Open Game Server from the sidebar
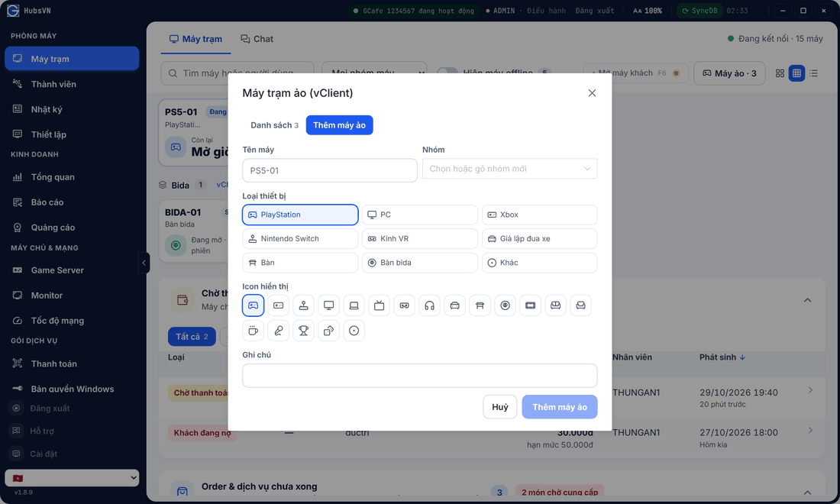840x504 pixels. pos(72,270)
